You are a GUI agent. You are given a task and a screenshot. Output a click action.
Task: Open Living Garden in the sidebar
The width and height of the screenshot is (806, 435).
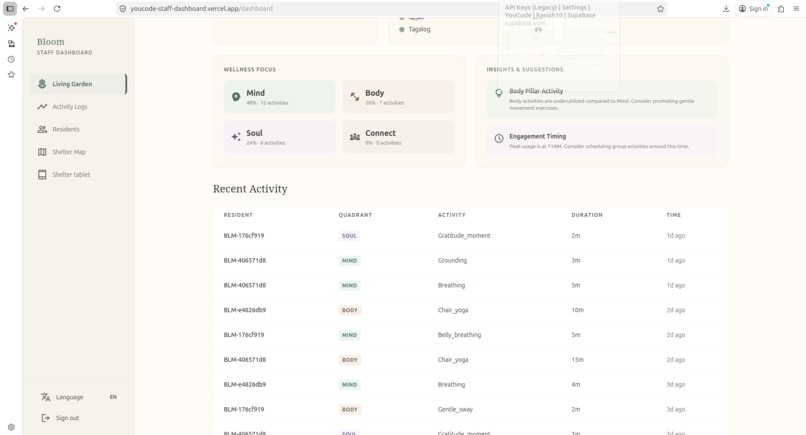tap(78, 84)
